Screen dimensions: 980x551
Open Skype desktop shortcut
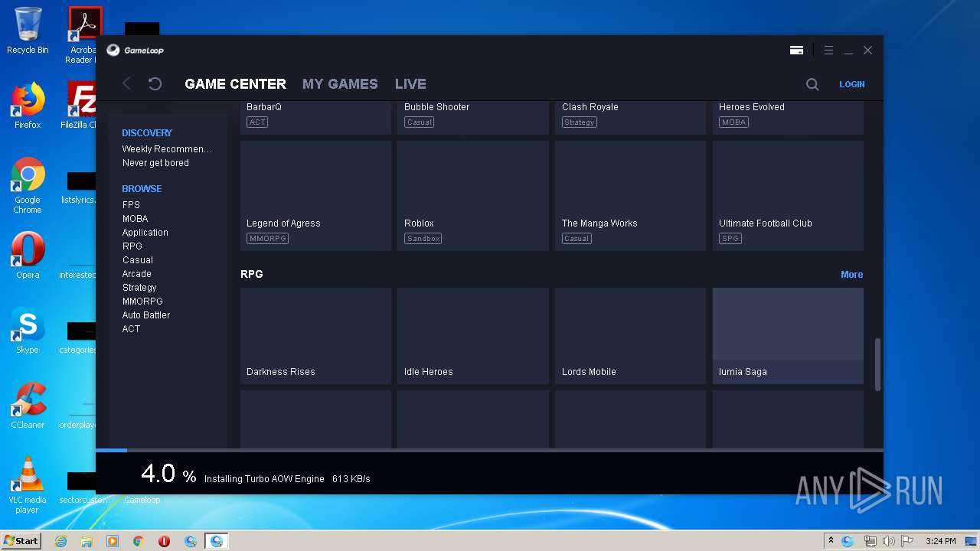point(28,330)
